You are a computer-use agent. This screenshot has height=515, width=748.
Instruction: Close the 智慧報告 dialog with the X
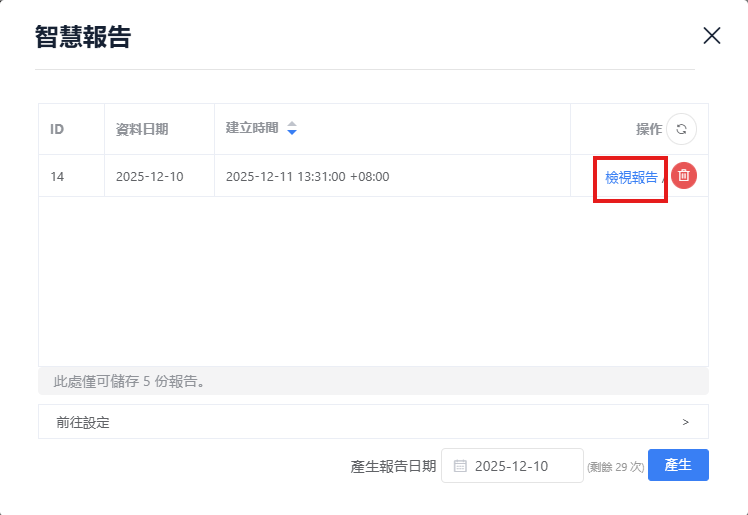[711, 36]
